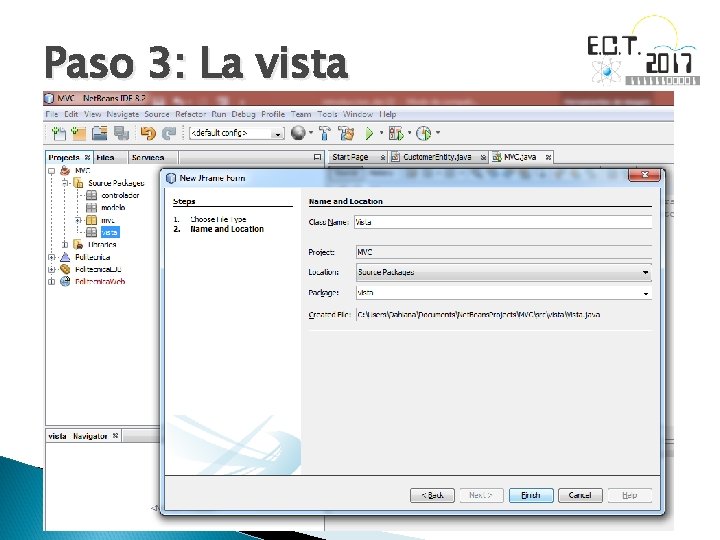
Task: Open the Debug Project dropdown arrow
Action: point(409,133)
